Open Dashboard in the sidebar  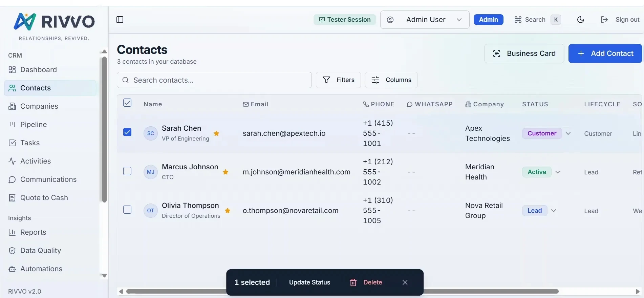50,70
